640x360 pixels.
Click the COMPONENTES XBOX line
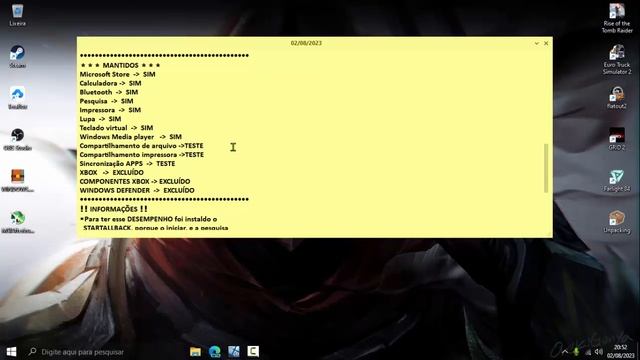(135, 182)
